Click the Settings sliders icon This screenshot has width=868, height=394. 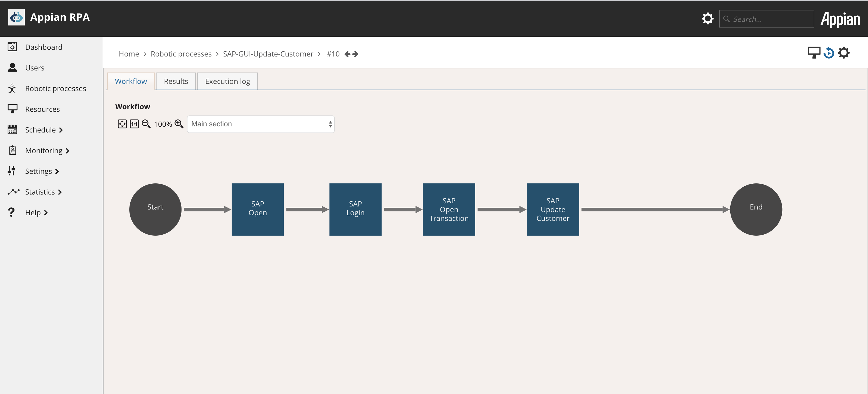[12, 171]
